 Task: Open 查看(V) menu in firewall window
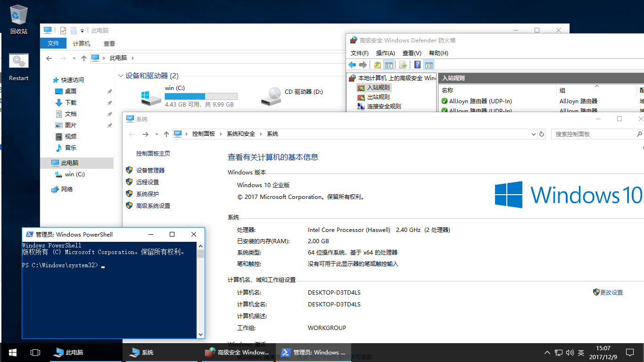point(412,53)
